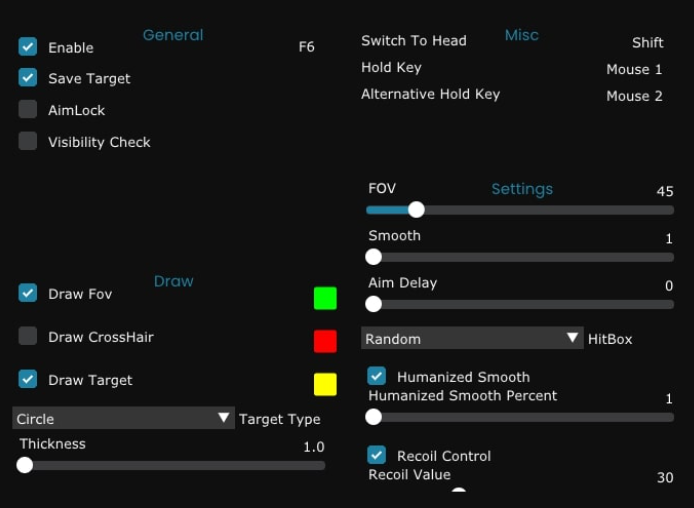
Task: Click the FOV slider handle
Action: click(x=416, y=210)
